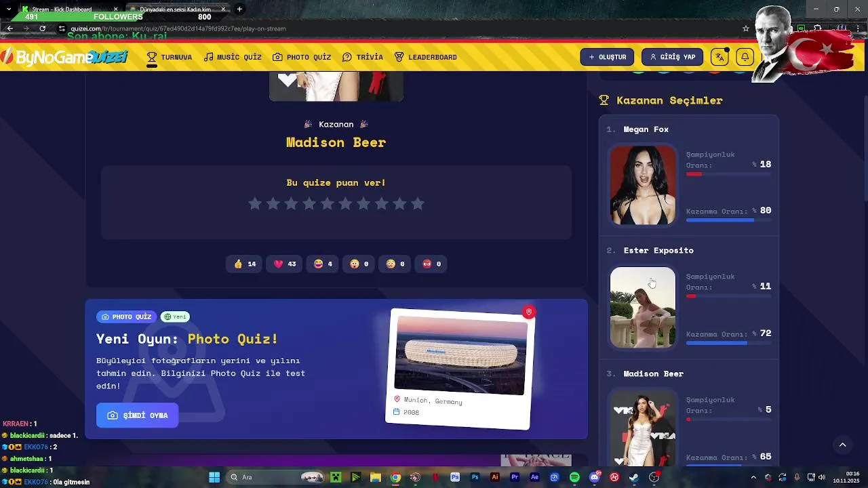The width and height of the screenshot is (868, 488).
Task: Open Madison Beer's ranking picture
Action: [x=643, y=428]
